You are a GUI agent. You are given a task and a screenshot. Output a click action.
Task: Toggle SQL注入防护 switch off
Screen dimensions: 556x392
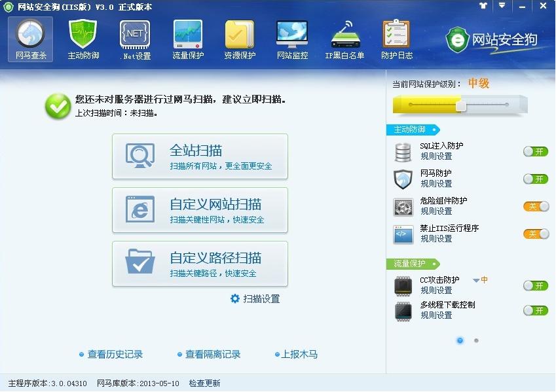tap(536, 152)
